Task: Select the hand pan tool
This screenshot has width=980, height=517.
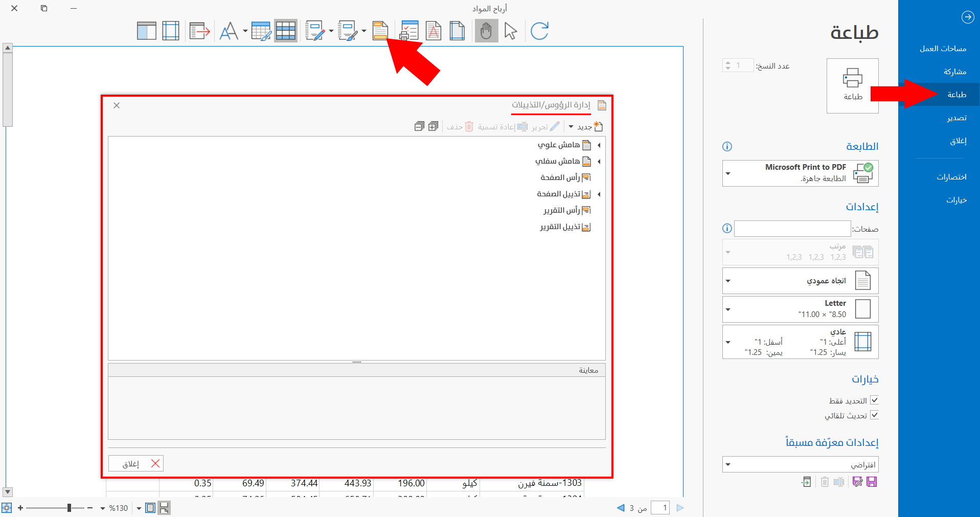Action: 486,31
